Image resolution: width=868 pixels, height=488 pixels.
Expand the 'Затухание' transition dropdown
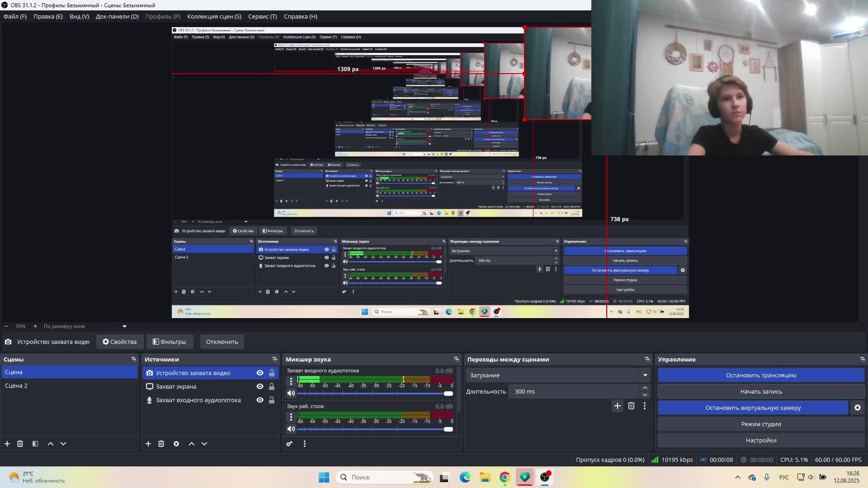pos(645,375)
